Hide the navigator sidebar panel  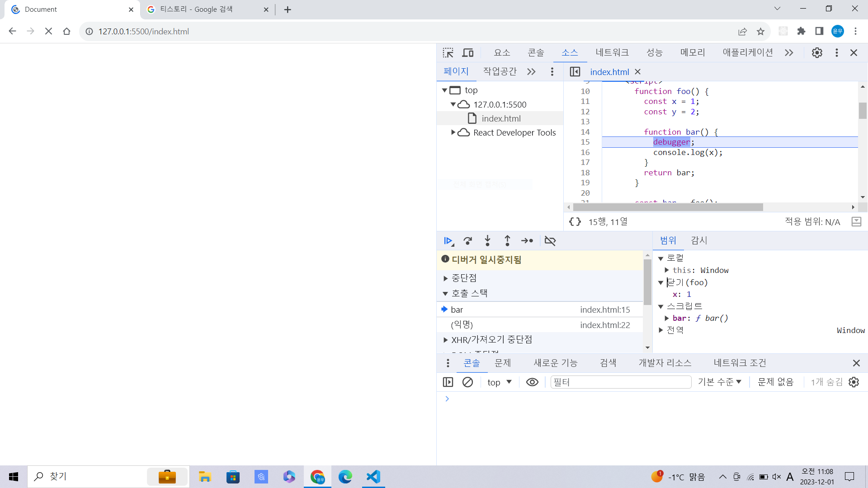click(x=575, y=72)
